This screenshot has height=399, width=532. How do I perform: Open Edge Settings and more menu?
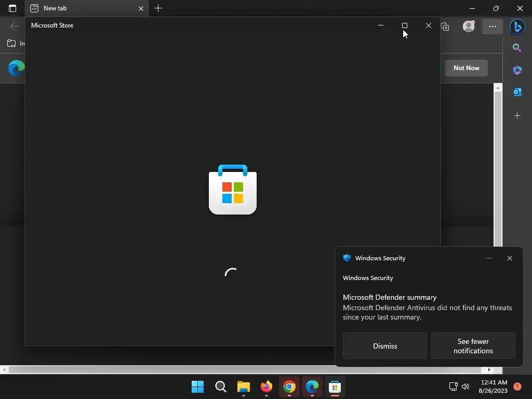(x=493, y=26)
